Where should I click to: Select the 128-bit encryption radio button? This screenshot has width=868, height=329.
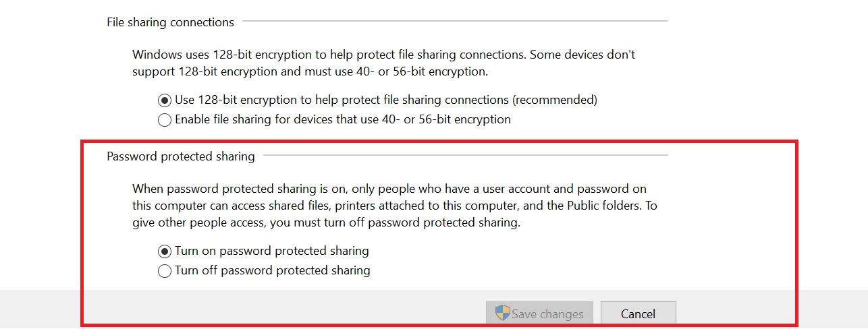tap(165, 100)
